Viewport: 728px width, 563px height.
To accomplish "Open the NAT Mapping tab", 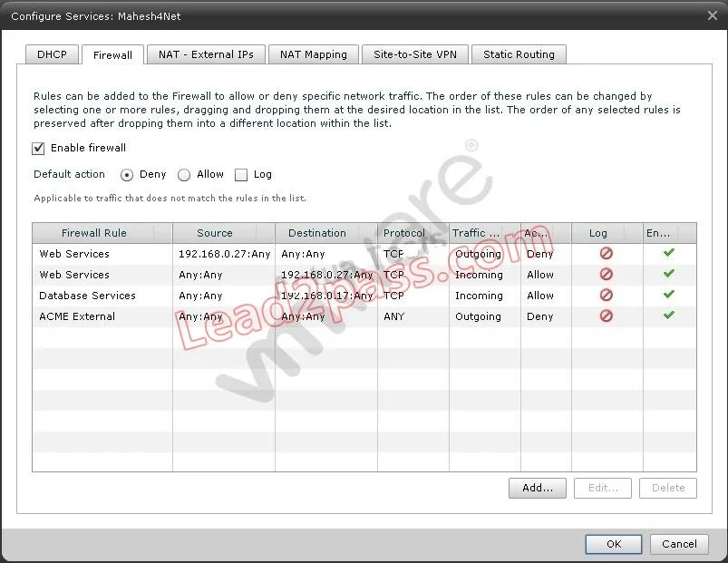I will tap(314, 54).
